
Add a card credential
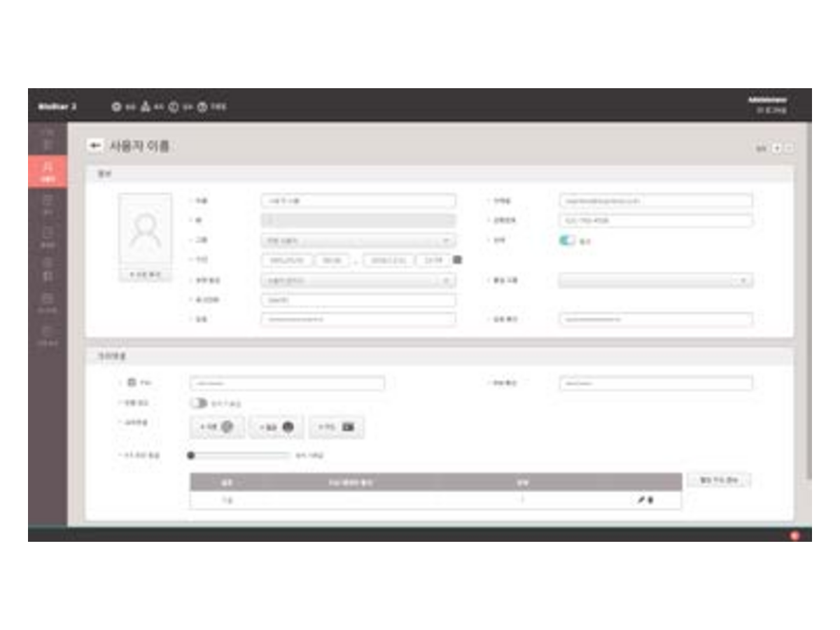click(x=336, y=427)
